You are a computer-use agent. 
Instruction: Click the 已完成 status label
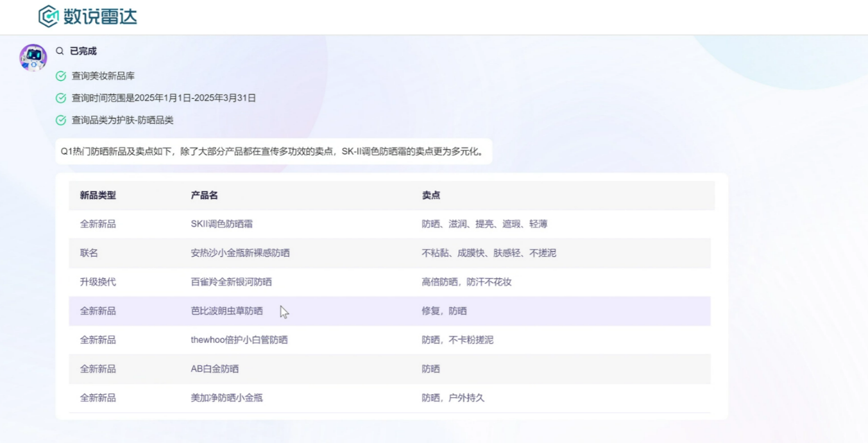coord(83,51)
